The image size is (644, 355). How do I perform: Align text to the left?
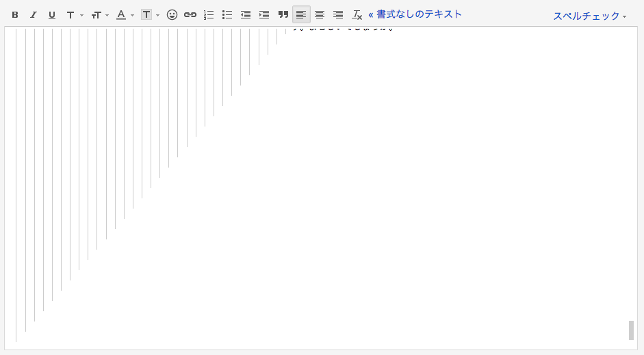coord(301,14)
